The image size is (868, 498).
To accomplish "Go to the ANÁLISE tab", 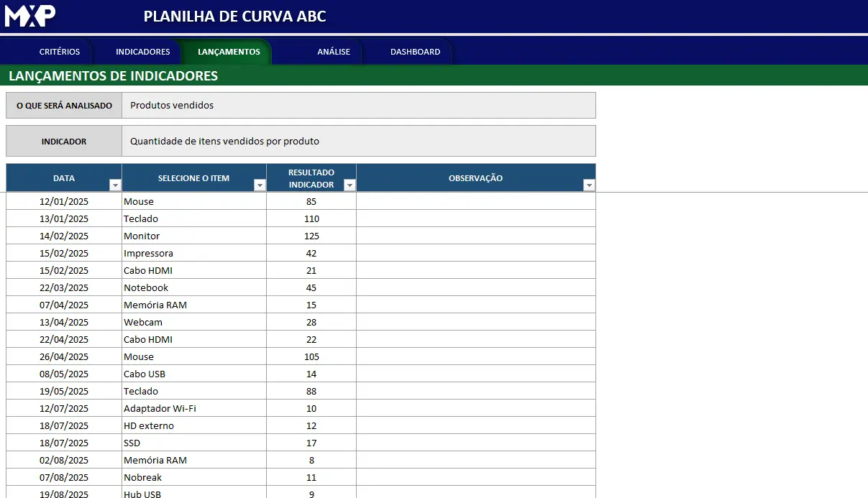I will [x=334, y=52].
